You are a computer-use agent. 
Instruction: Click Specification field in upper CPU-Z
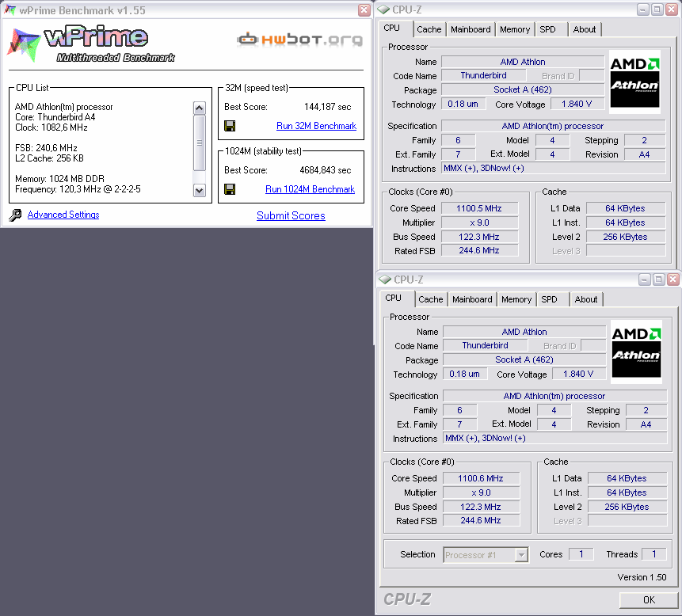click(x=553, y=126)
